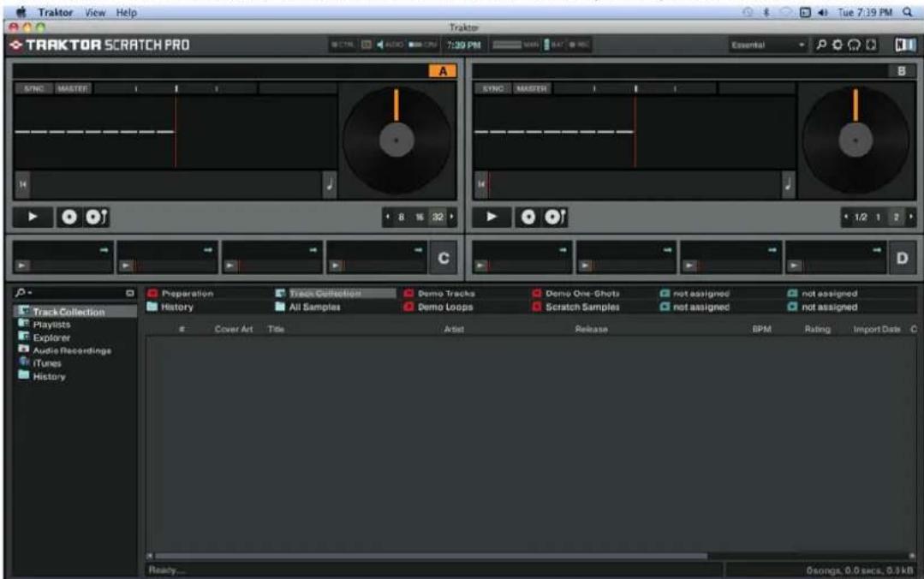Select sample Deck C letter
Image resolution: width=924 pixels, height=579 pixels.
click(x=443, y=258)
